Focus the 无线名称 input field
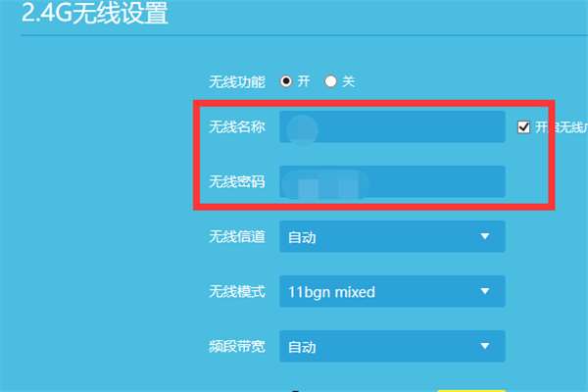The height and width of the screenshot is (392, 588). tap(392, 126)
